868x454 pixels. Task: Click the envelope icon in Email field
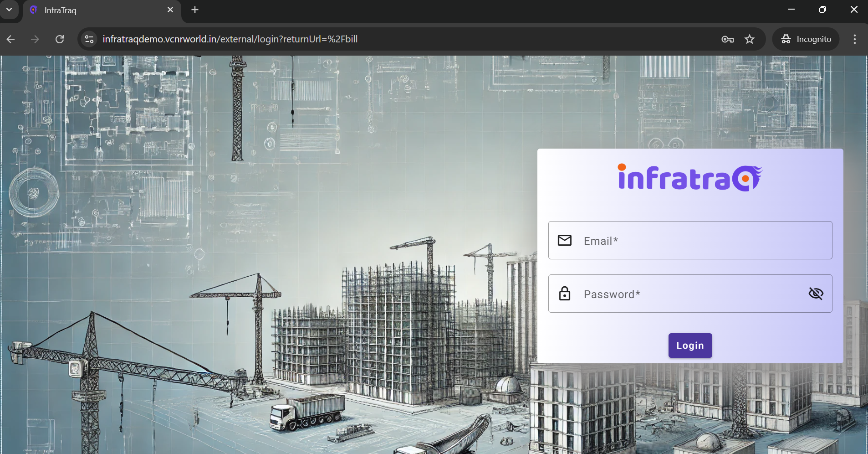tap(565, 240)
